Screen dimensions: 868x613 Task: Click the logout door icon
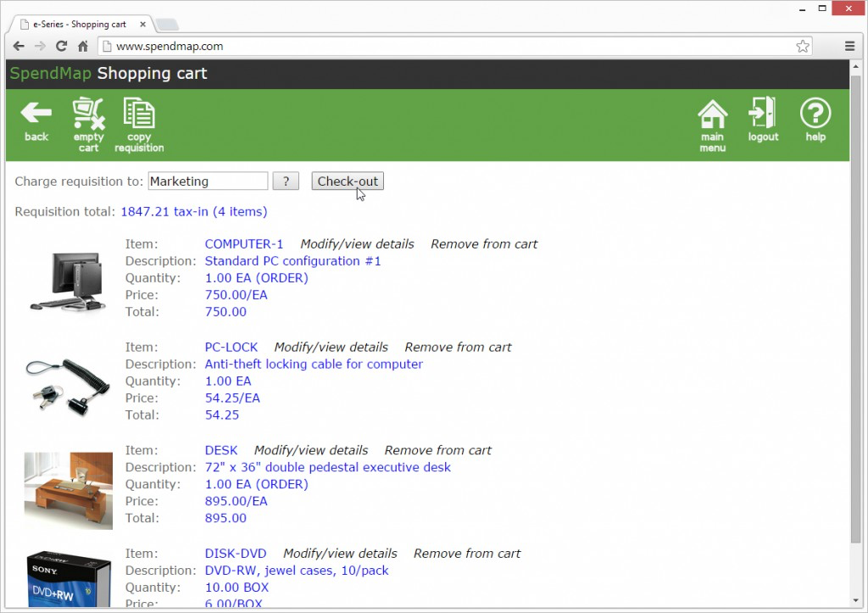click(x=762, y=113)
